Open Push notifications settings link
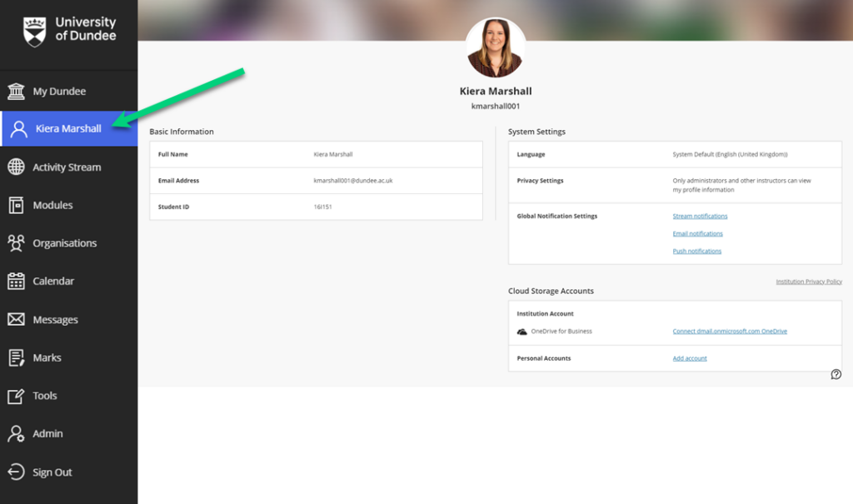The width and height of the screenshot is (853, 504). [697, 251]
